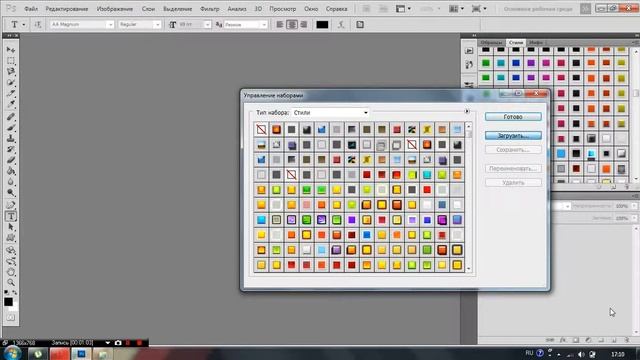Screen dimensions: 640x360
Task: Click the Готово button
Action: (x=513, y=117)
